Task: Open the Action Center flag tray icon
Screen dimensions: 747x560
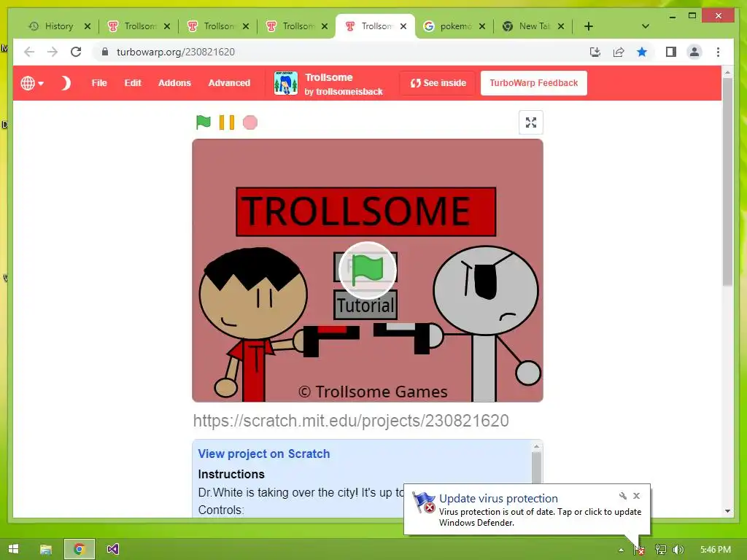Action: tap(639, 550)
